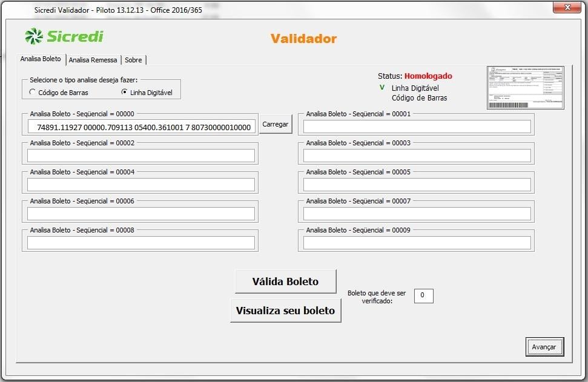Focus the Seqüencial 00004 input field
The width and height of the screenshot is (588, 382).
point(141,185)
